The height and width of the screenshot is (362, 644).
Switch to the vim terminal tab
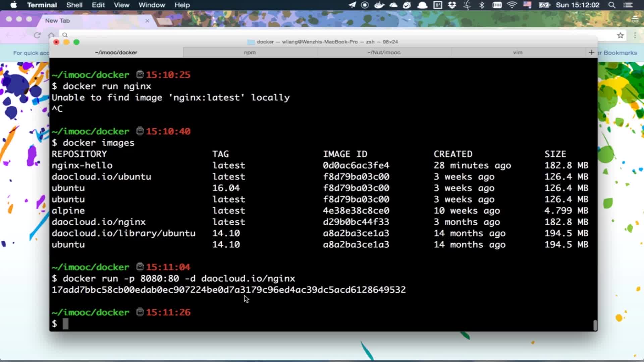518,52
